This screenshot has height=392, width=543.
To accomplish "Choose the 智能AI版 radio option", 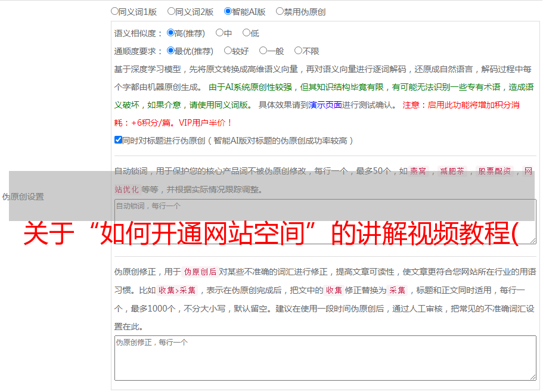I will click(x=228, y=11).
